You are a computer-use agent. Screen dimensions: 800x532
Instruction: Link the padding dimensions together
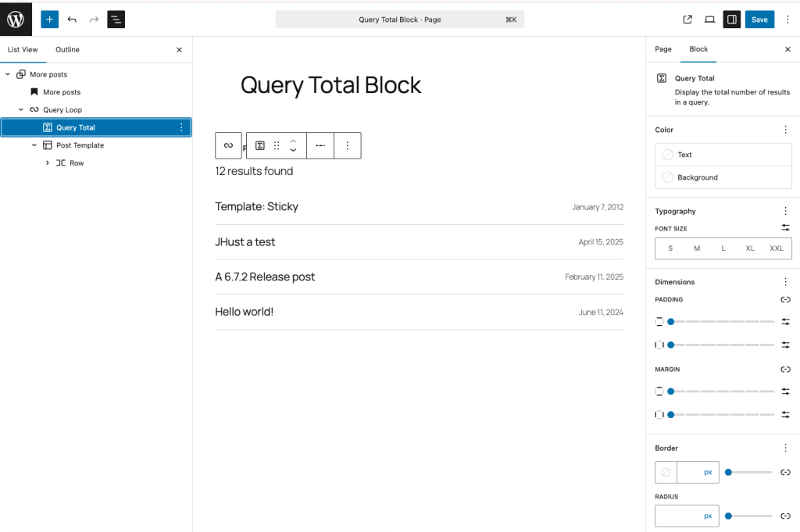(786, 299)
